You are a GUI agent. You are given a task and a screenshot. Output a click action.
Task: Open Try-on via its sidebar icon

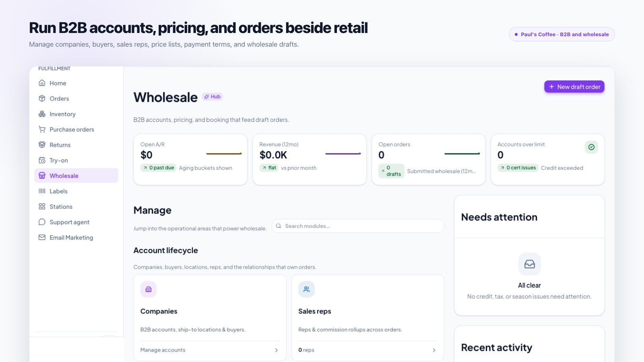(x=42, y=160)
